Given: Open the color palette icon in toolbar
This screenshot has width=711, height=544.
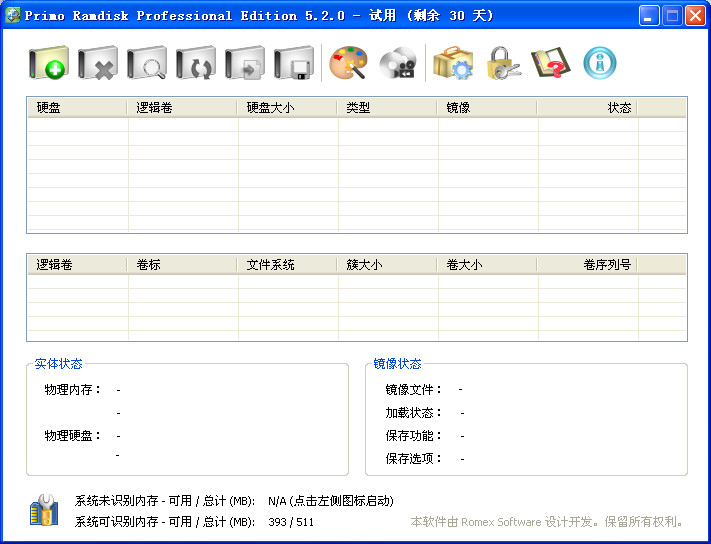Looking at the screenshot, I should (x=349, y=64).
